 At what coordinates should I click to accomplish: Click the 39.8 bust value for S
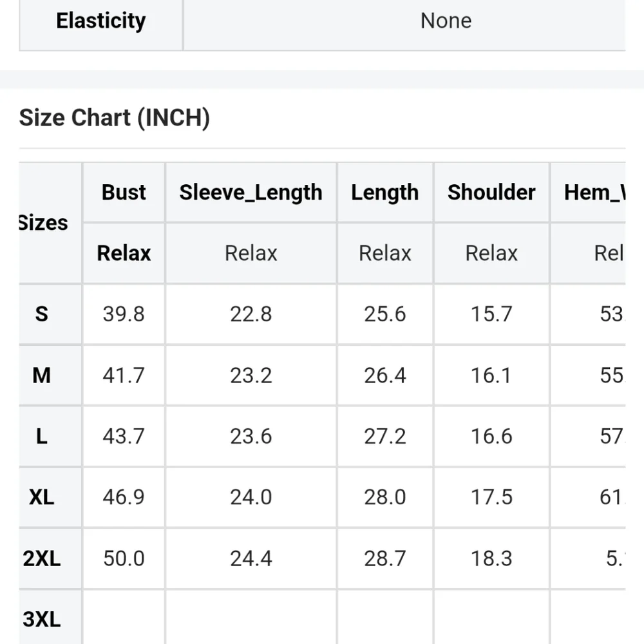[x=124, y=314]
